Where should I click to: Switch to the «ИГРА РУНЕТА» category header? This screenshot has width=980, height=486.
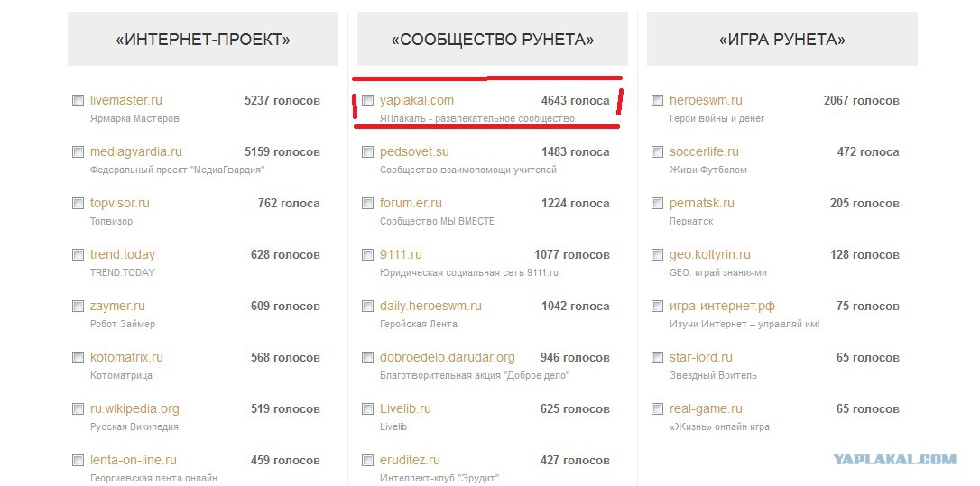[x=781, y=40]
